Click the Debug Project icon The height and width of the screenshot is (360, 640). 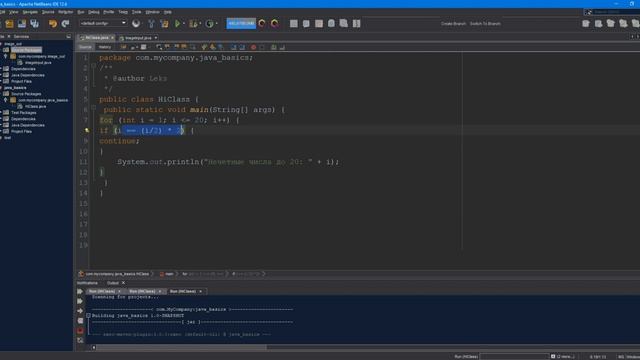(x=193, y=24)
